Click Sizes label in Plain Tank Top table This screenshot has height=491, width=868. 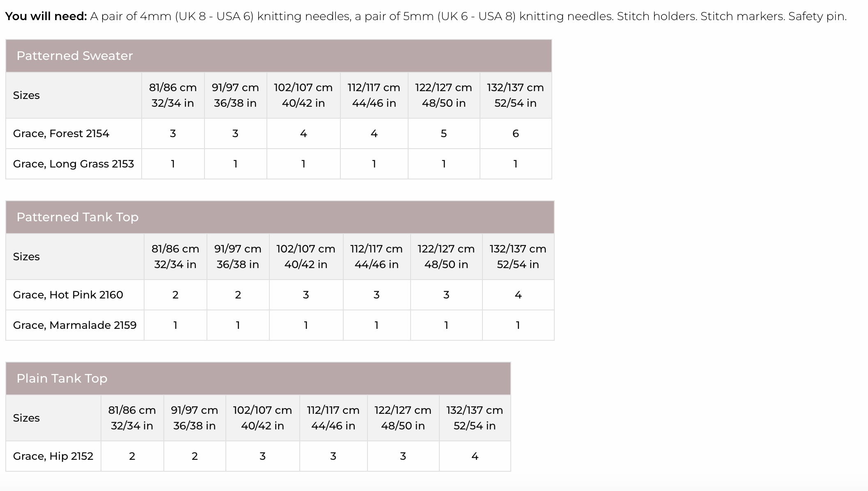(26, 418)
